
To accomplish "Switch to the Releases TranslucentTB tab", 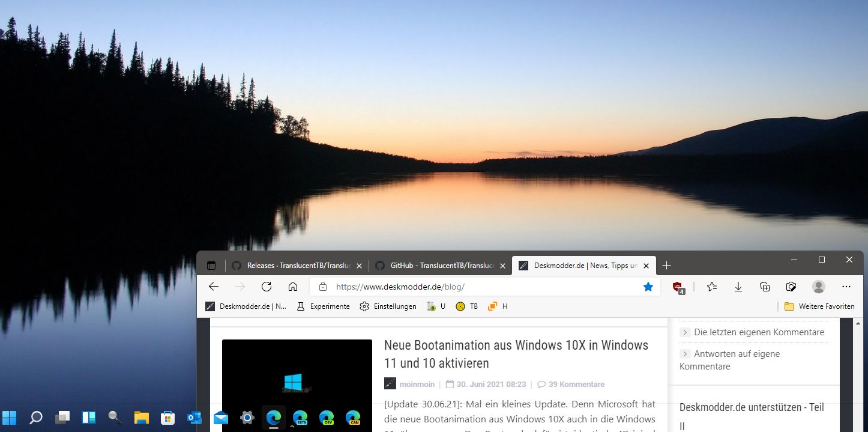I will coord(294,266).
